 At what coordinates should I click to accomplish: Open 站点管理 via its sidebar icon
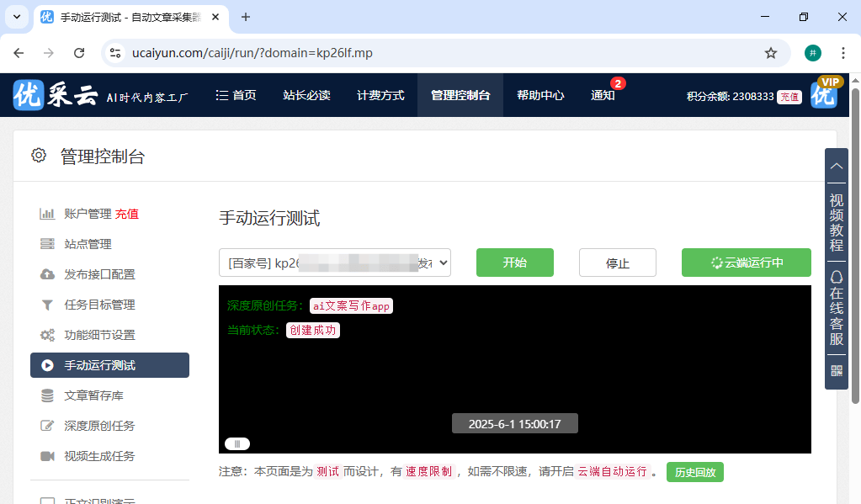48,243
